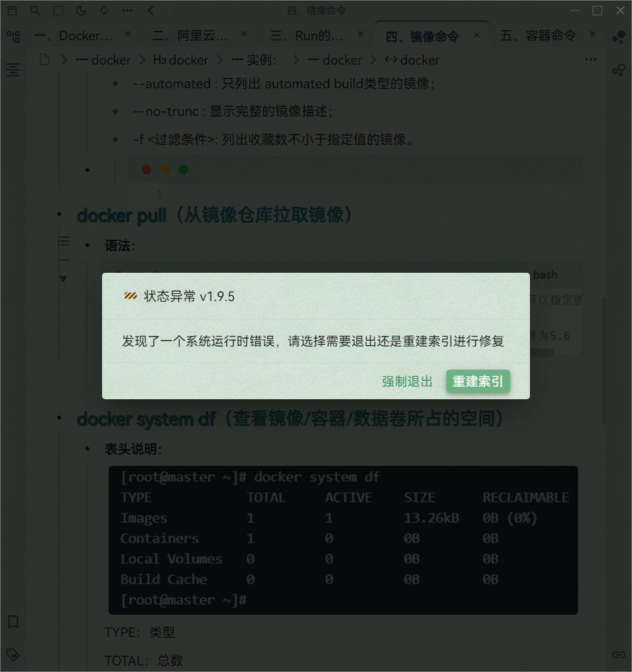The image size is (632, 672).
Task: Collapse the heading using the gutter triangle
Action: click(x=63, y=279)
